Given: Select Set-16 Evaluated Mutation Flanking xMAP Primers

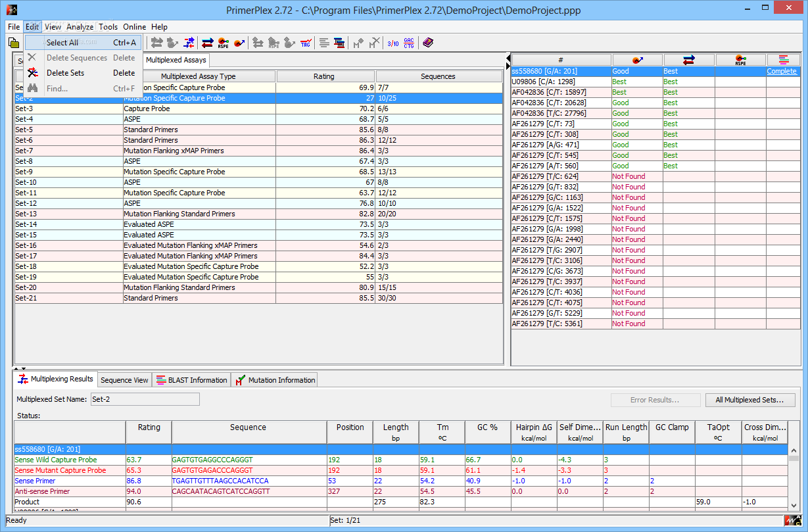Looking at the screenshot, I should point(258,245).
